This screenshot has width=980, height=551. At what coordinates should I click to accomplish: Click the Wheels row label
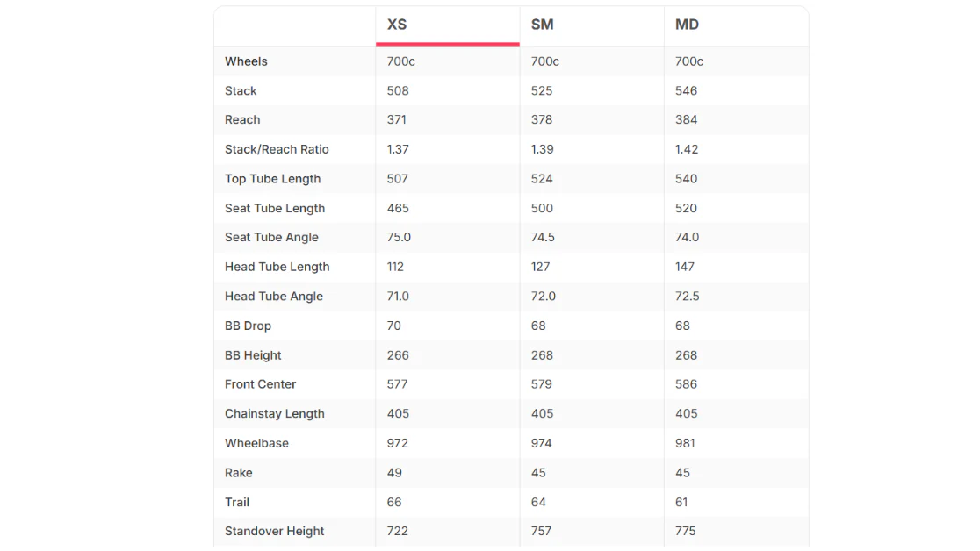click(246, 61)
